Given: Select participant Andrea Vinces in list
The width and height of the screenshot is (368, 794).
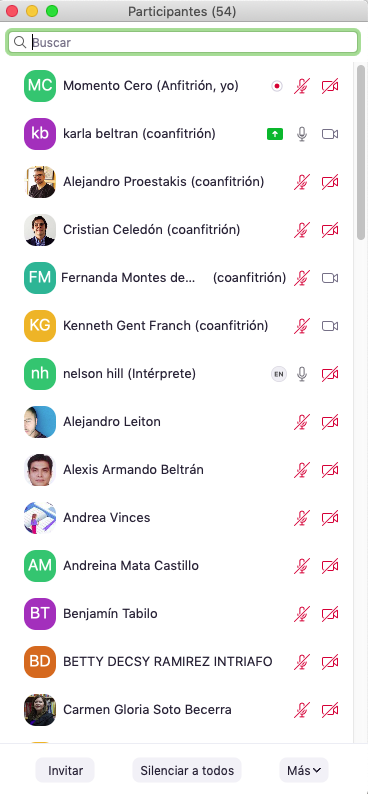Looking at the screenshot, I should [182, 518].
